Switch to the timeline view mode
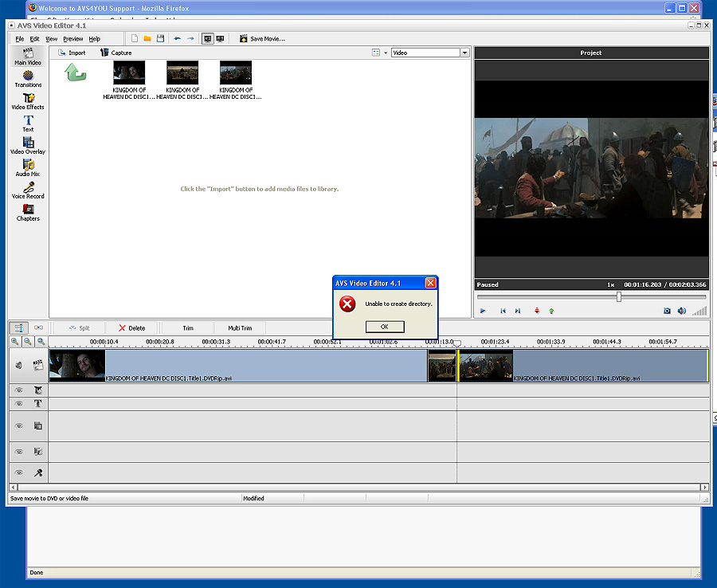717x588 pixels. click(x=19, y=327)
